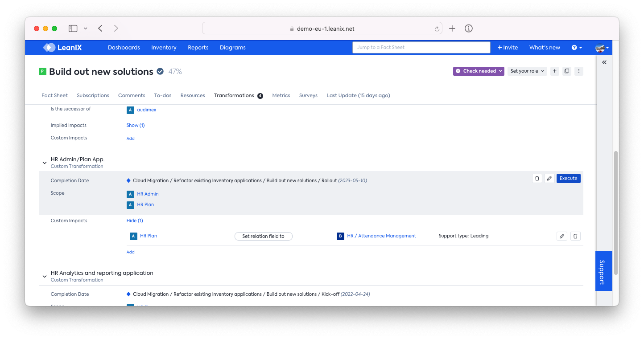The image size is (644, 339).
Task: Open the Check needed dropdown
Action: pyautogui.click(x=479, y=71)
